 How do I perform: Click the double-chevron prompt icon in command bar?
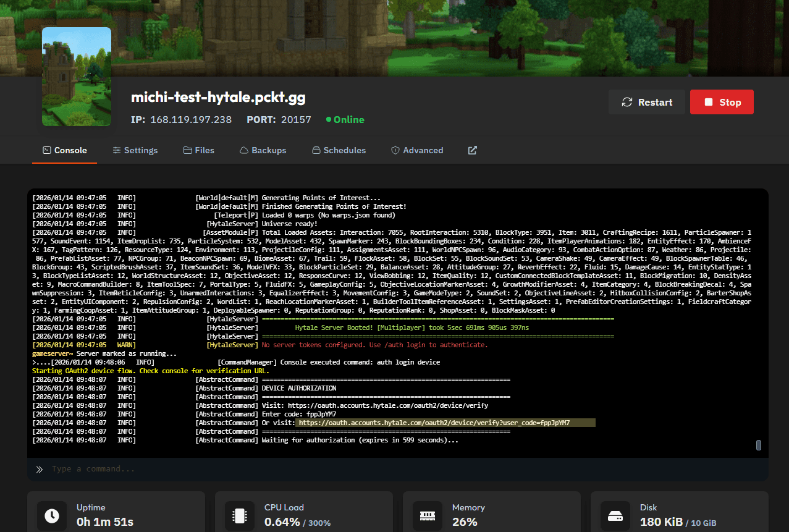point(39,468)
